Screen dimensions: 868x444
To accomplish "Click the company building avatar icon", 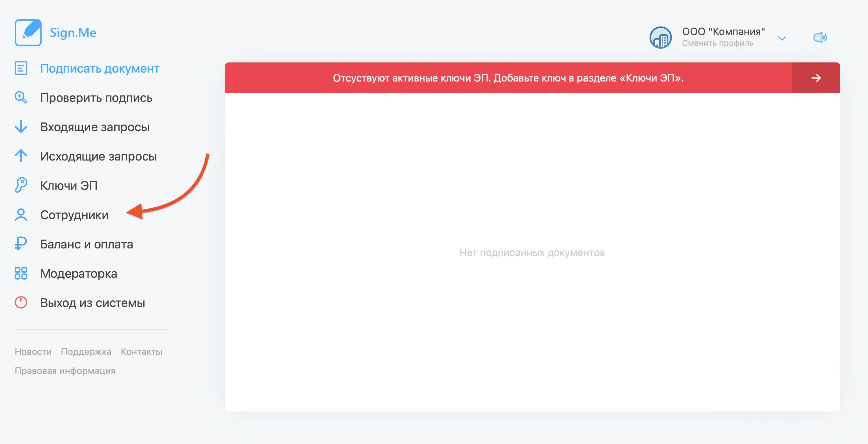I will point(660,37).
